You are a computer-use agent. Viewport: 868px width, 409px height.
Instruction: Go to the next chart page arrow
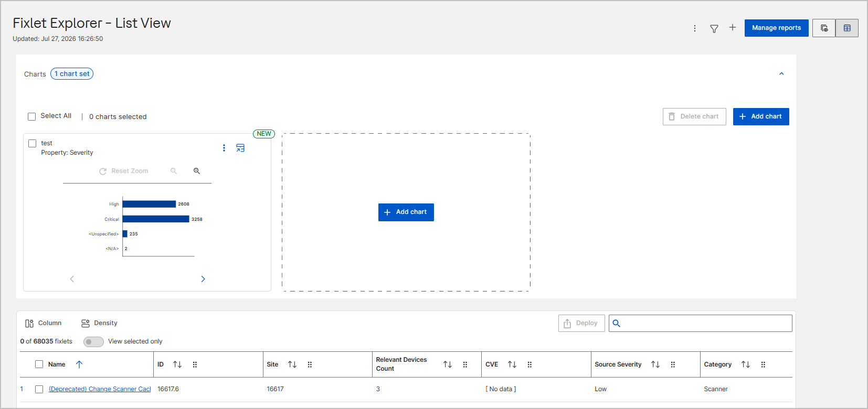pyautogui.click(x=203, y=279)
